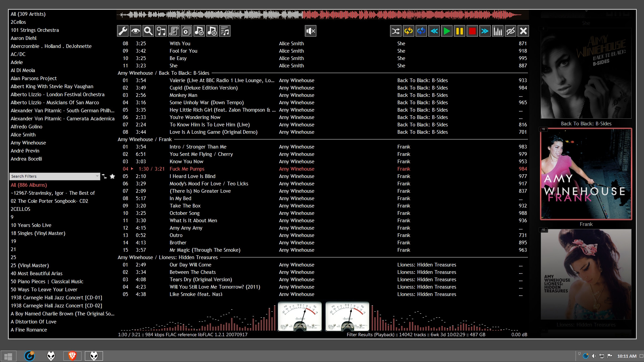
Task: Select All (886 Albums) entry
Action: coord(29,185)
